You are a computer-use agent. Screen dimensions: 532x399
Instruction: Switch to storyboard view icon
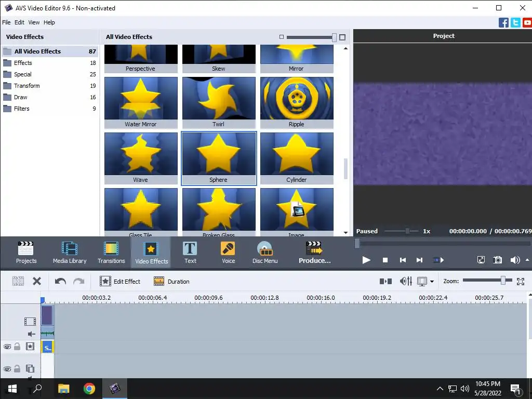385,281
